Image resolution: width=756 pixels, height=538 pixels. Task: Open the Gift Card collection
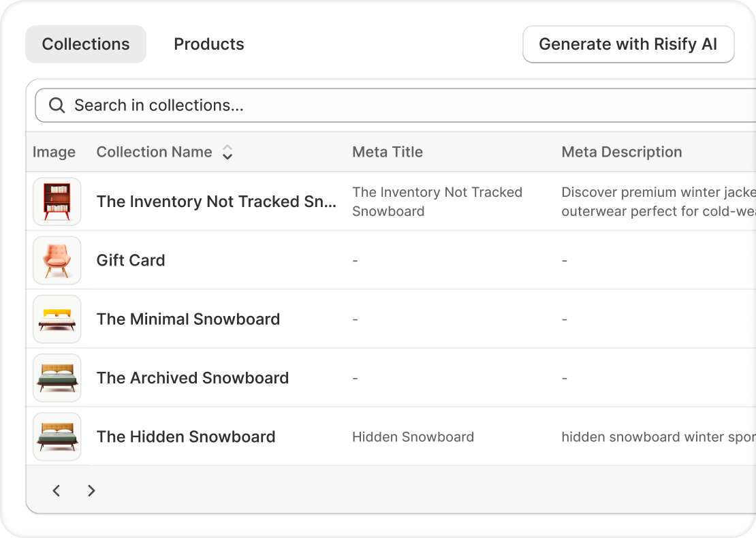pos(131,260)
